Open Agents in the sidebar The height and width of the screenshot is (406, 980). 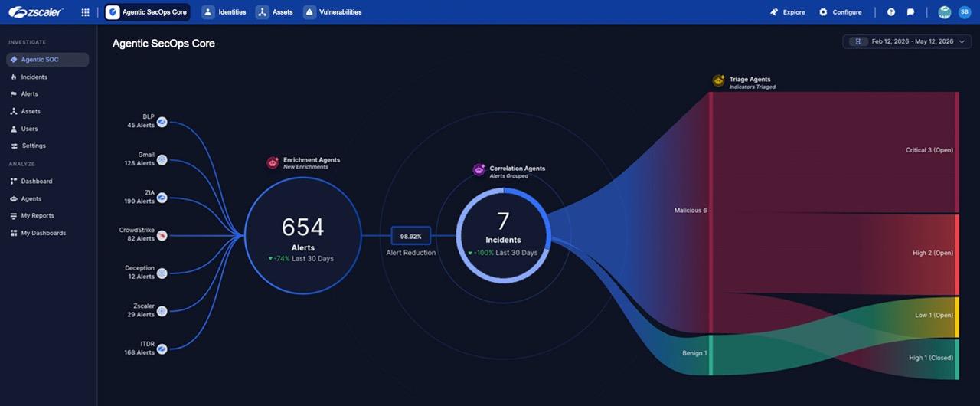[x=47, y=199]
